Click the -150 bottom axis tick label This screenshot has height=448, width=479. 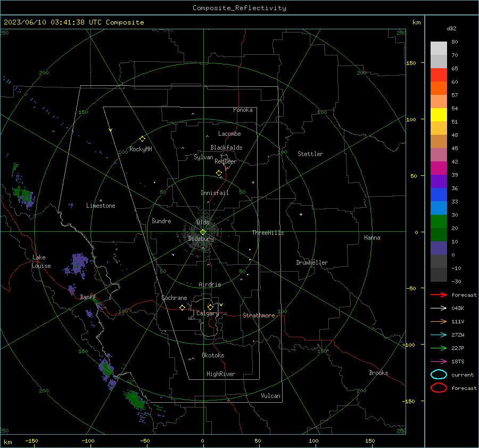31,441
